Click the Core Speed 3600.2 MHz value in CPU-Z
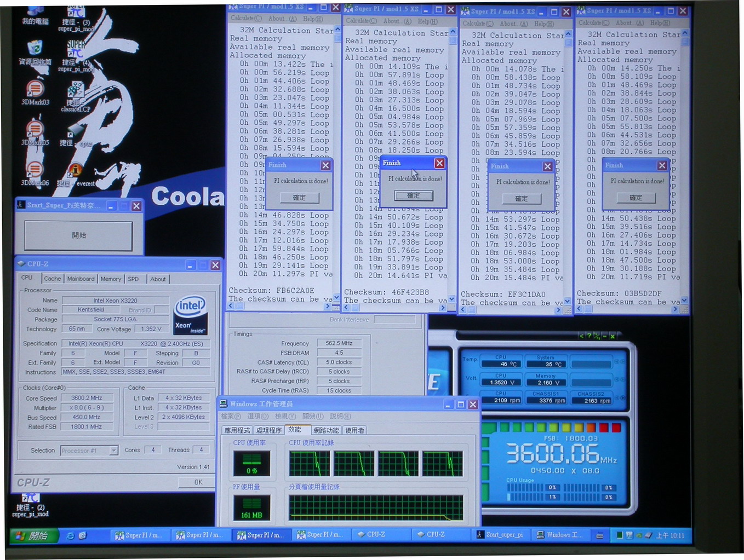Viewport: 744px width, 560px height. (x=87, y=398)
